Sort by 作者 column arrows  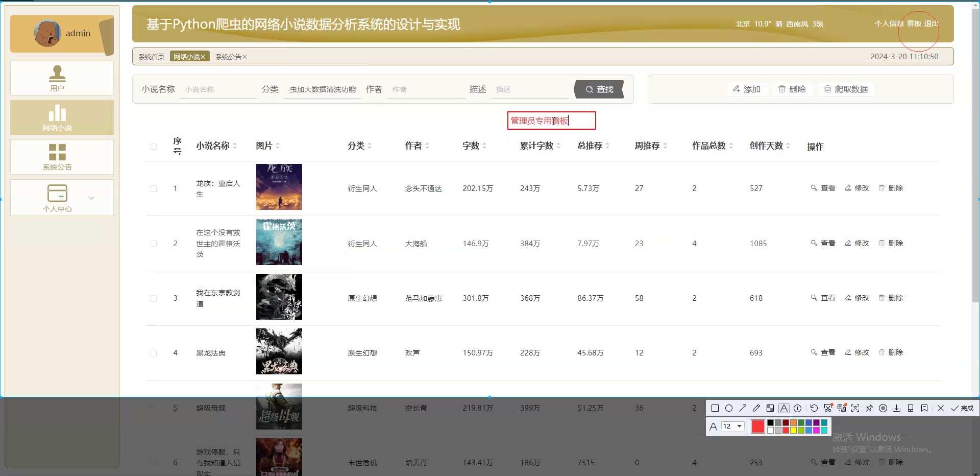point(427,146)
